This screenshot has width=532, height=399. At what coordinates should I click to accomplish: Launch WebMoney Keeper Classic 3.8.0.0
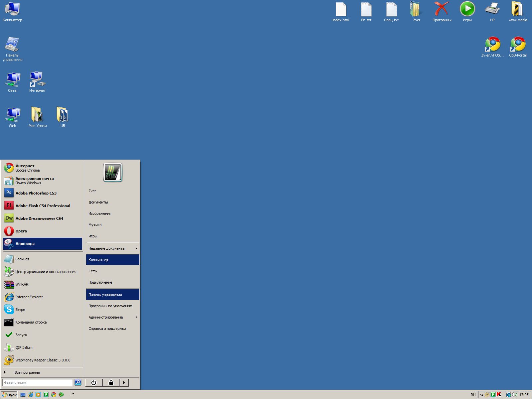click(43, 360)
